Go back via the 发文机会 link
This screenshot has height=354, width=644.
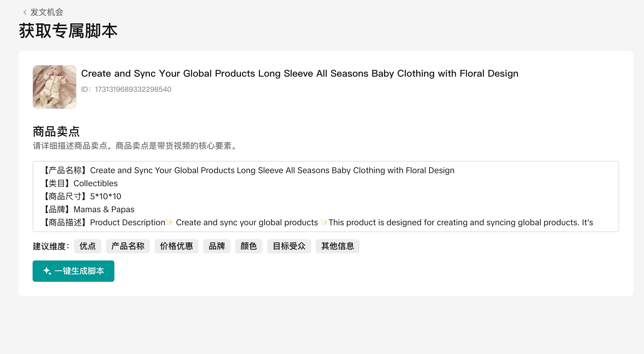tap(47, 12)
